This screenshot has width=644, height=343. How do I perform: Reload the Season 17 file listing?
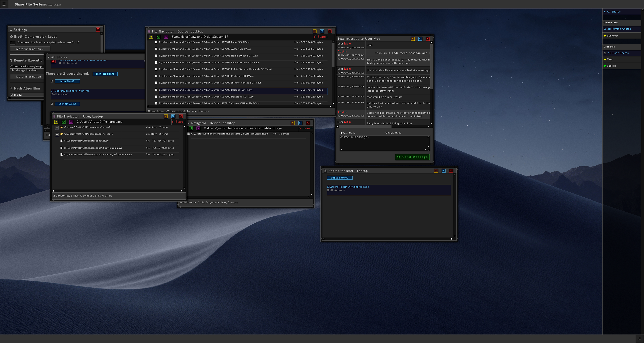(x=158, y=37)
